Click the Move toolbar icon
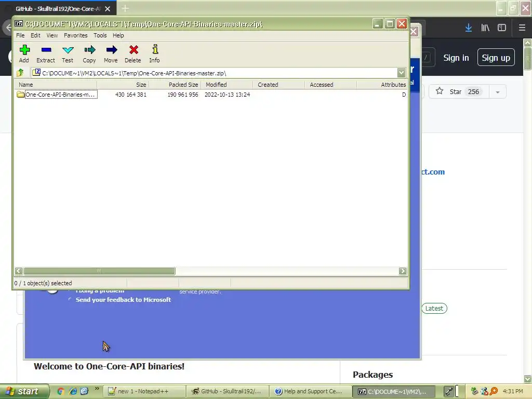532x399 pixels. [111, 54]
